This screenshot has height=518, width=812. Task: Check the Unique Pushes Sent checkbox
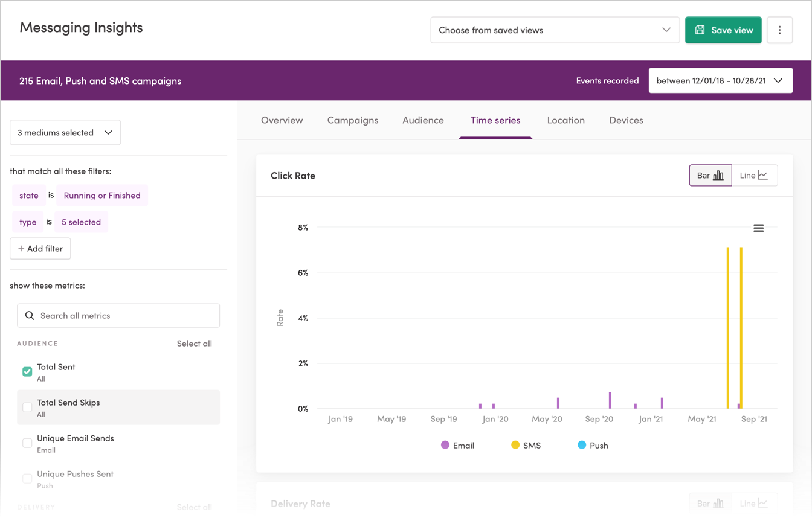coord(27,478)
